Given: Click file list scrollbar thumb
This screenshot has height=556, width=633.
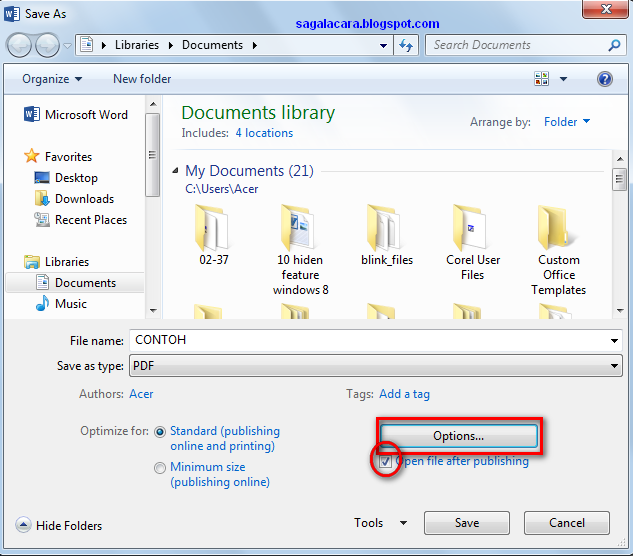Looking at the screenshot, I should tap(620, 179).
